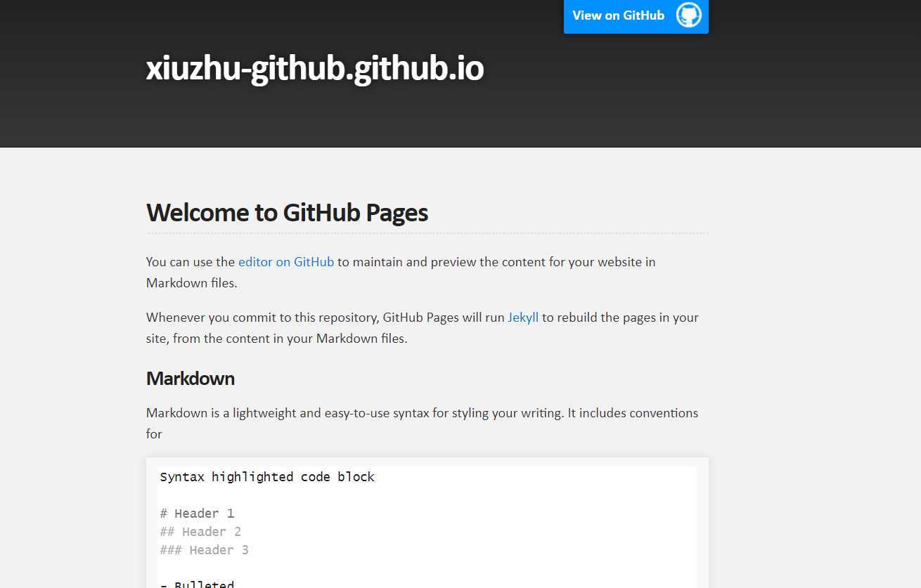Click the GitHub octocat icon
This screenshot has height=588, width=921.
689,15
